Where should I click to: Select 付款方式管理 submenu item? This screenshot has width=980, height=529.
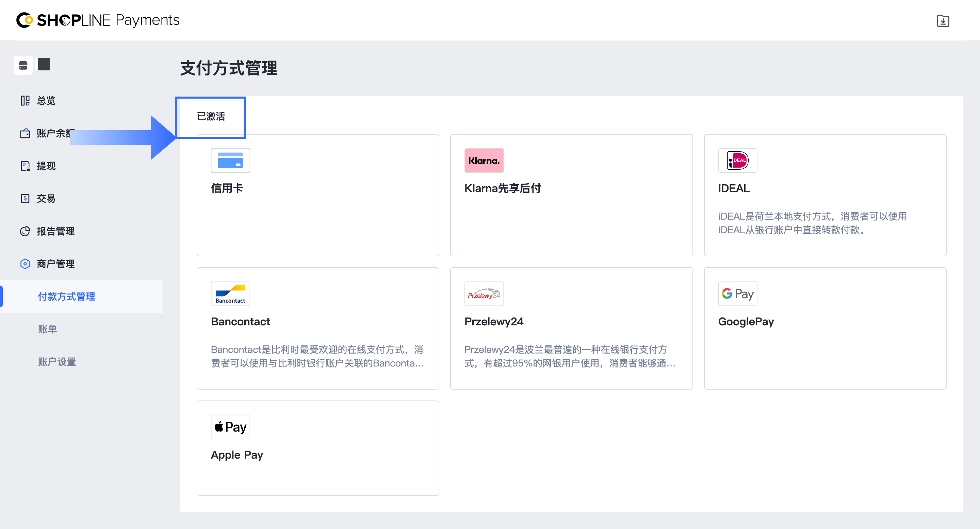point(81,297)
